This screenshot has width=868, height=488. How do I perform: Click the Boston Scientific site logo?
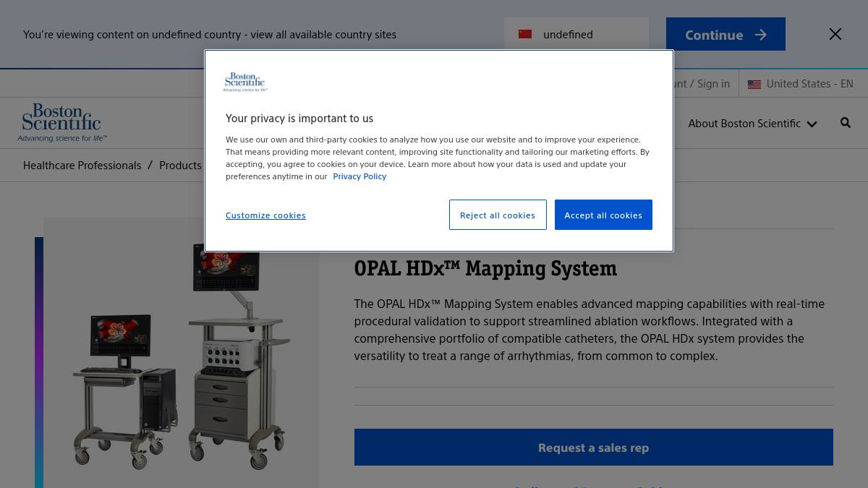(x=62, y=122)
